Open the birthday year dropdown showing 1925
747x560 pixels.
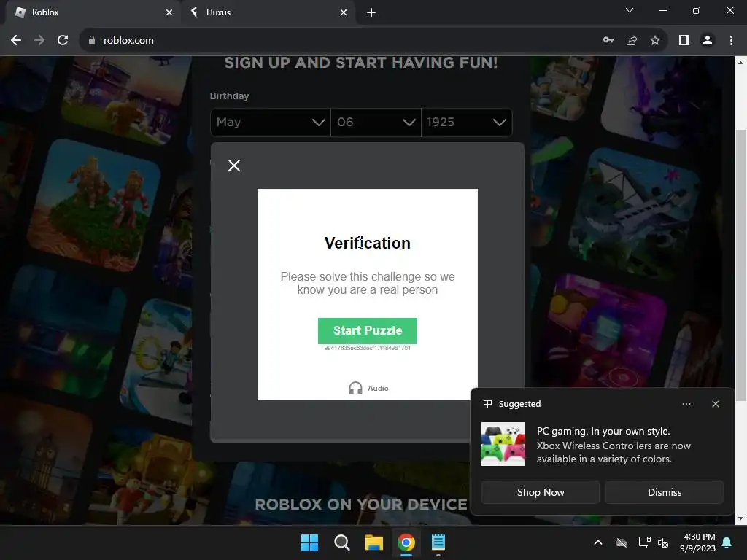[466, 122]
